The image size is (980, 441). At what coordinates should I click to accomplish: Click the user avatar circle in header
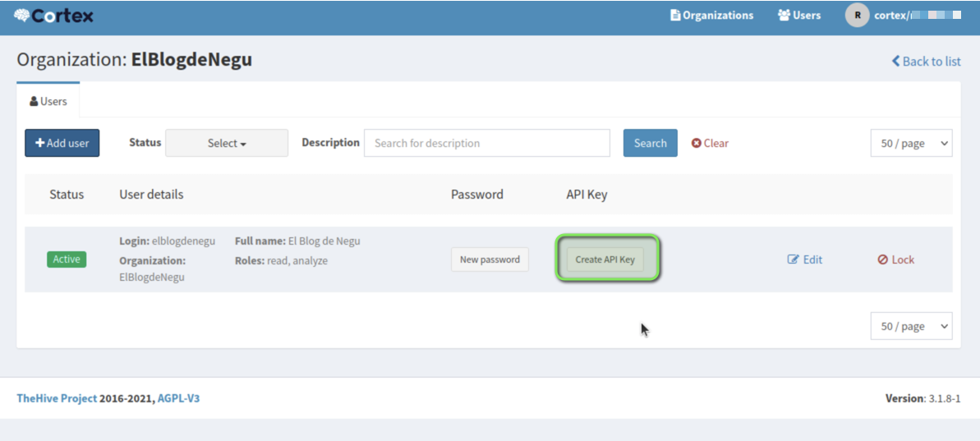pyautogui.click(x=857, y=16)
